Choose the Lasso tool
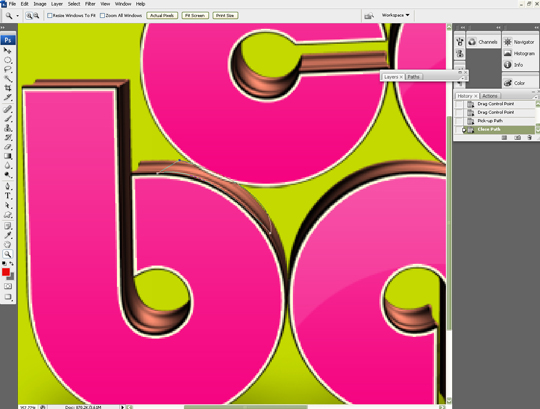The width and height of the screenshot is (540, 409). pos(8,69)
